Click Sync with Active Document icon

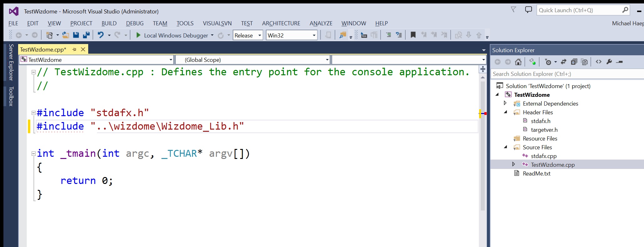pyautogui.click(x=564, y=62)
